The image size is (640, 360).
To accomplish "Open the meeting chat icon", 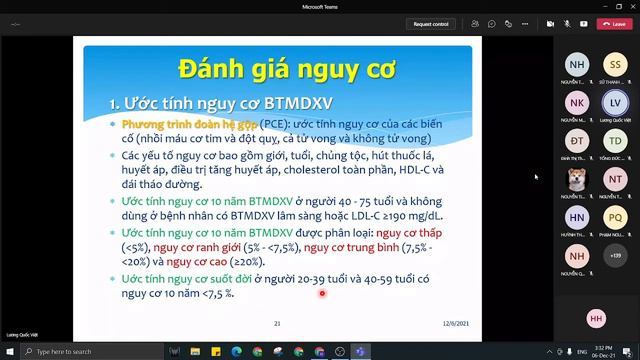I will click(491, 24).
